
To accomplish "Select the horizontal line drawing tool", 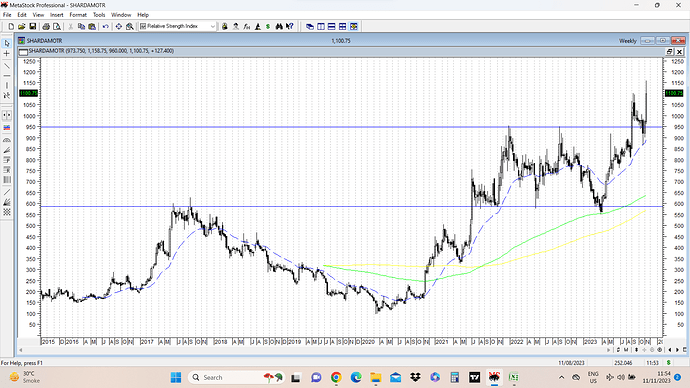I will [x=7, y=76].
